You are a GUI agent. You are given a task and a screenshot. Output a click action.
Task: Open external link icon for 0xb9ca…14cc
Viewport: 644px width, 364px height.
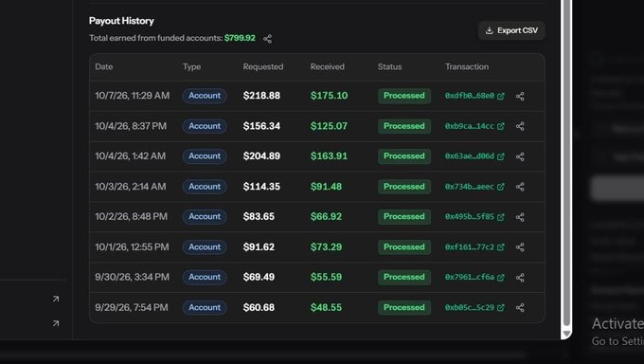501,126
